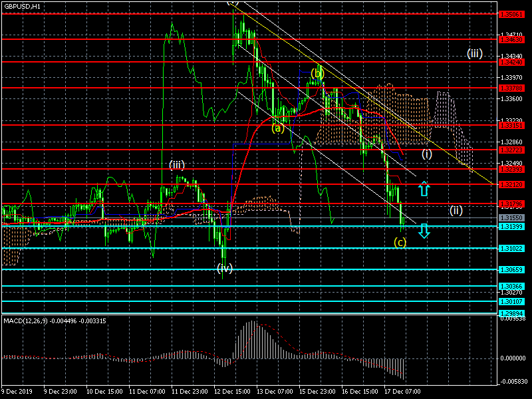The width and height of the screenshot is (532, 399).
Task: Click the 1.34340 axis value
Action: pos(511,56)
